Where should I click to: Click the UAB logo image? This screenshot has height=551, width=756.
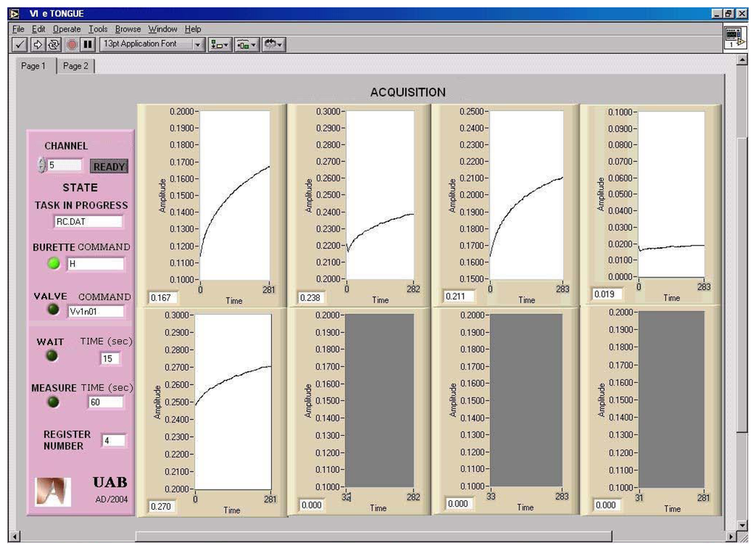53,491
